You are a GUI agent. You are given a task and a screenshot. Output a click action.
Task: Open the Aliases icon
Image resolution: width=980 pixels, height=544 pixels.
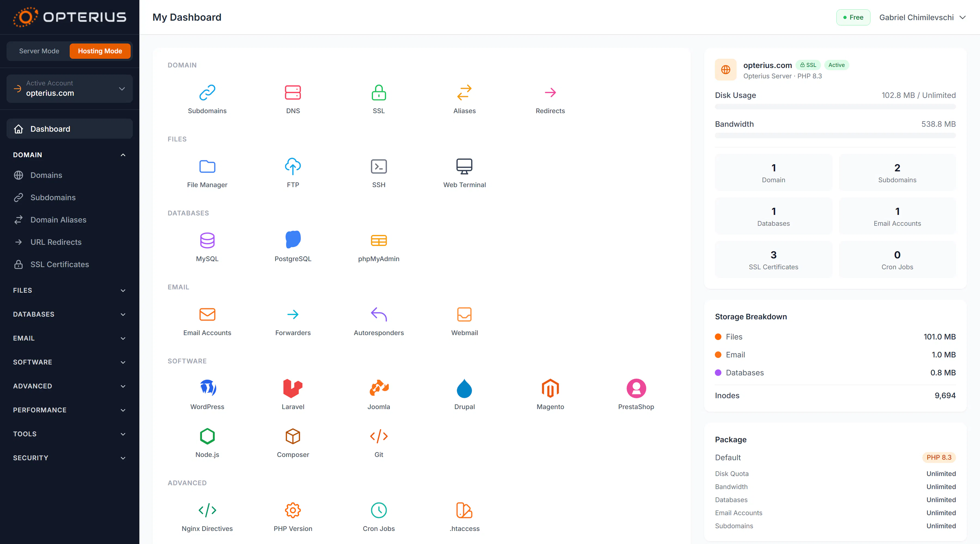tap(464, 92)
